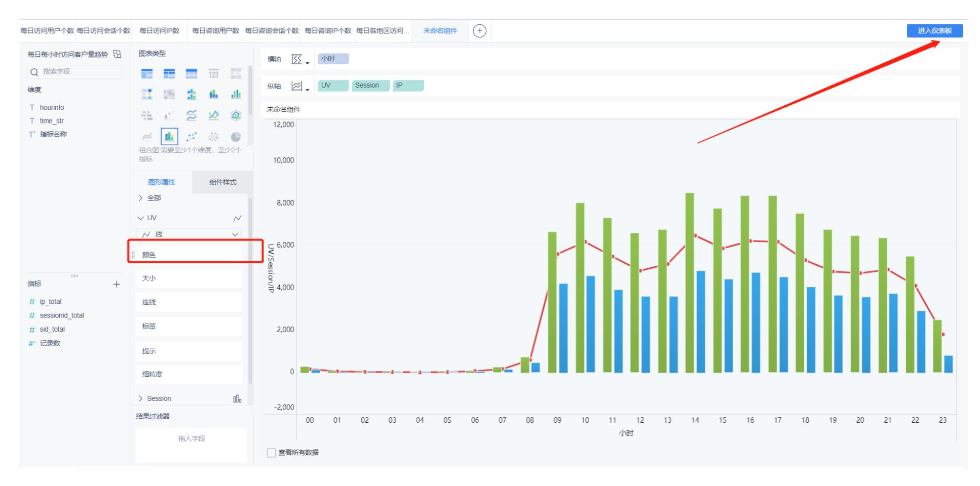Select the greyed-out waterfall chart icon
The height and width of the screenshot is (486, 980).
(169, 115)
